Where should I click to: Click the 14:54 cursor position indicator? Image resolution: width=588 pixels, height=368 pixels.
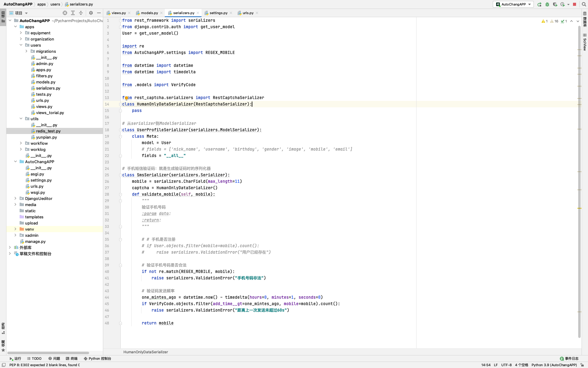click(486, 365)
